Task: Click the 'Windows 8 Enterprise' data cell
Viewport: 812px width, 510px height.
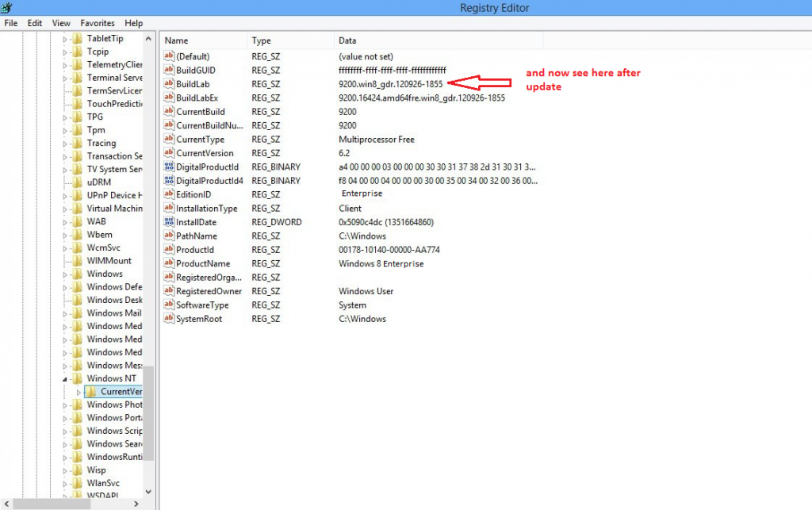Action: [381, 263]
